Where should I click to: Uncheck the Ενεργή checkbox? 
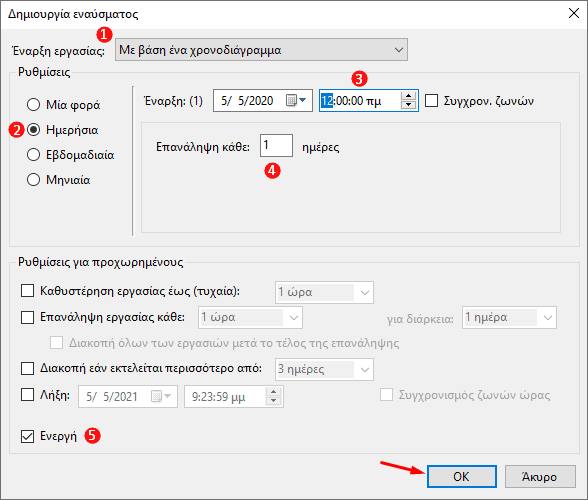(27, 436)
